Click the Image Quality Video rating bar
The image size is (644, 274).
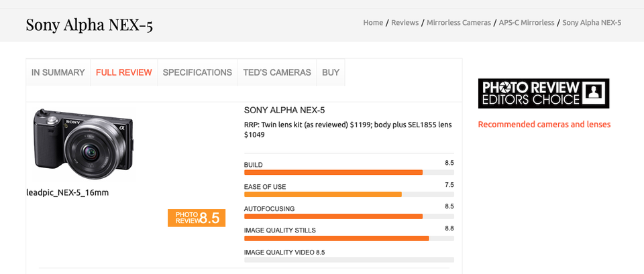coord(349,259)
